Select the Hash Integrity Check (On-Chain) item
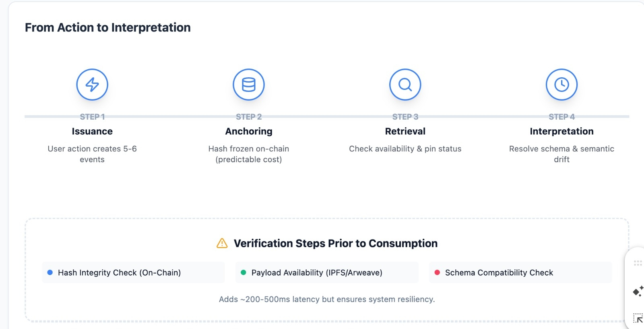The height and width of the screenshot is (329, 644). pyautogui.click(x=119, y=273)
